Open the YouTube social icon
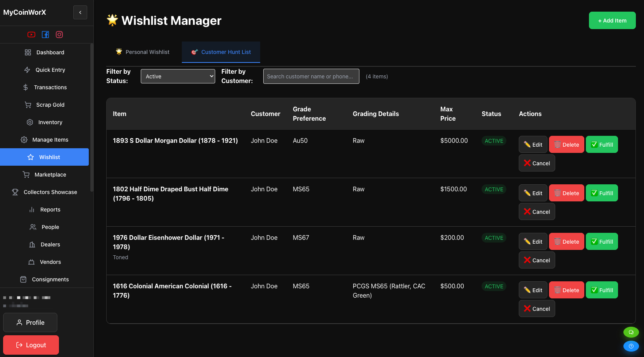 (31, 35)
